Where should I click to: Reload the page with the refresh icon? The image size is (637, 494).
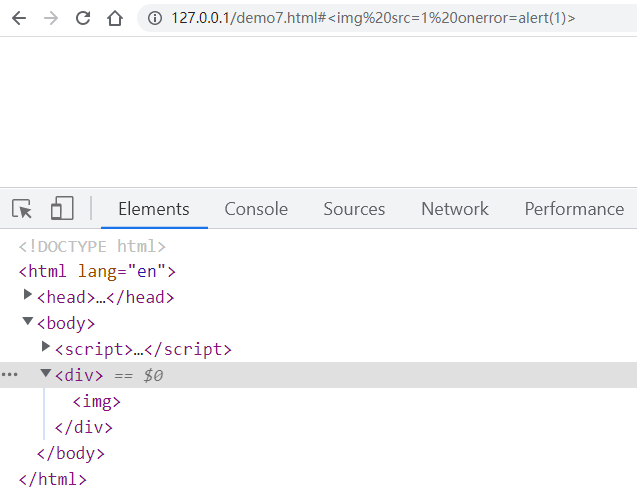pyautogui.click(x=83, y=18)
